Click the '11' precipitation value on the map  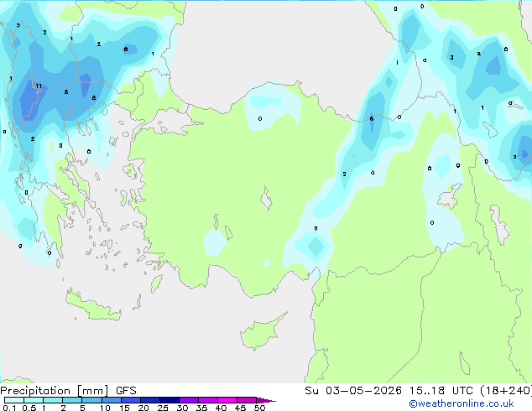pyautogui.click(x=39, y=86)
